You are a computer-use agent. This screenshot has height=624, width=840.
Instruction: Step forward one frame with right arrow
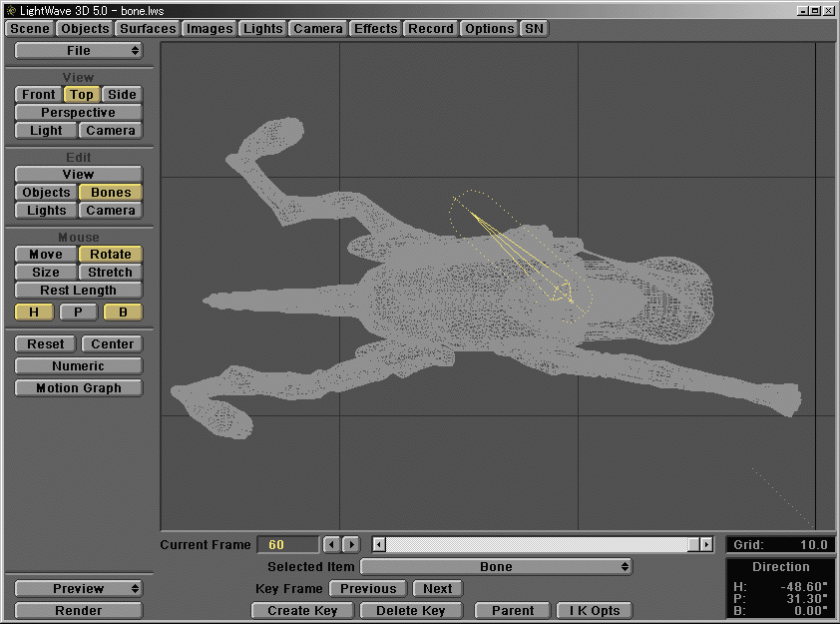pyautogui.click(x=351, y=544)
